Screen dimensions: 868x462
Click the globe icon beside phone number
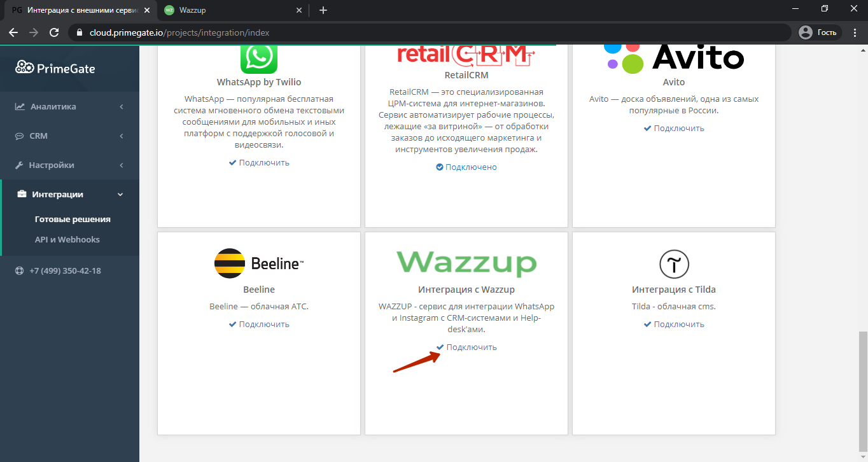[20, 270]
